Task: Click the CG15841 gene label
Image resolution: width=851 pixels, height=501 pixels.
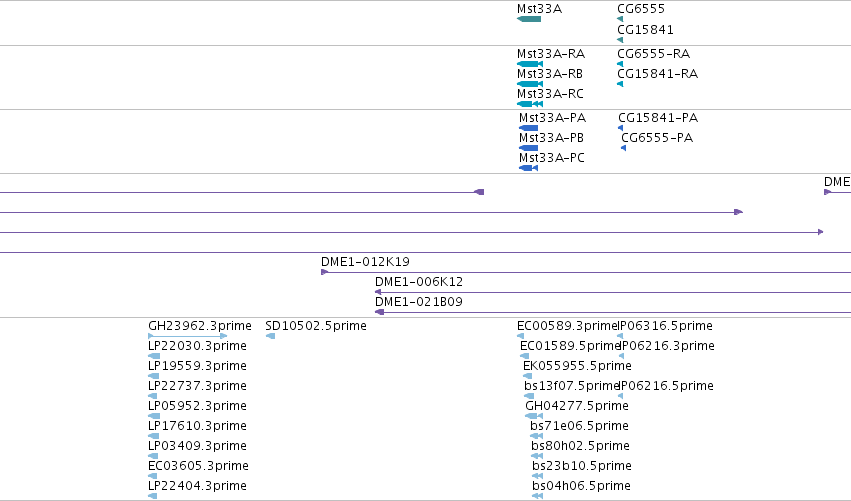Action: coord(645,29)
